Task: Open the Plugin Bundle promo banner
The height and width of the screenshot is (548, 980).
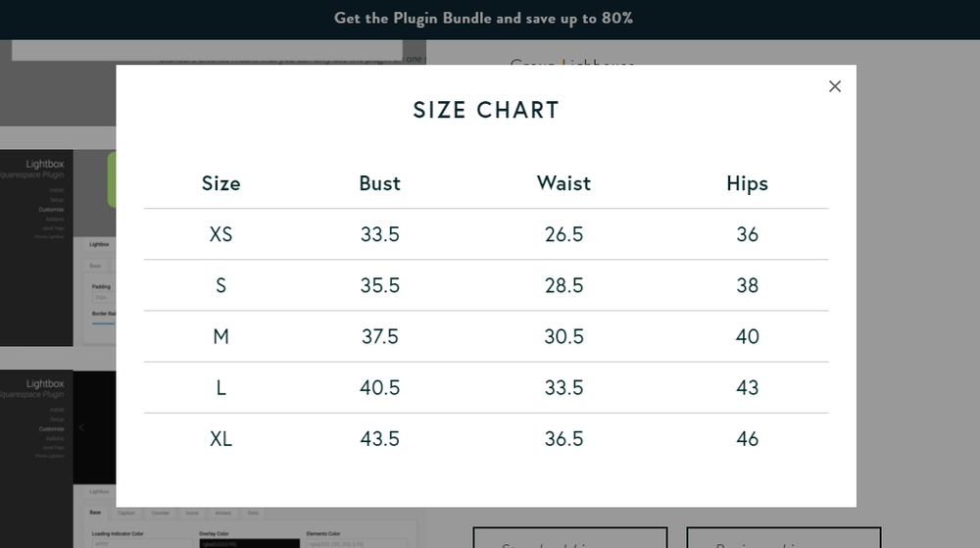Action: [483, 18]
